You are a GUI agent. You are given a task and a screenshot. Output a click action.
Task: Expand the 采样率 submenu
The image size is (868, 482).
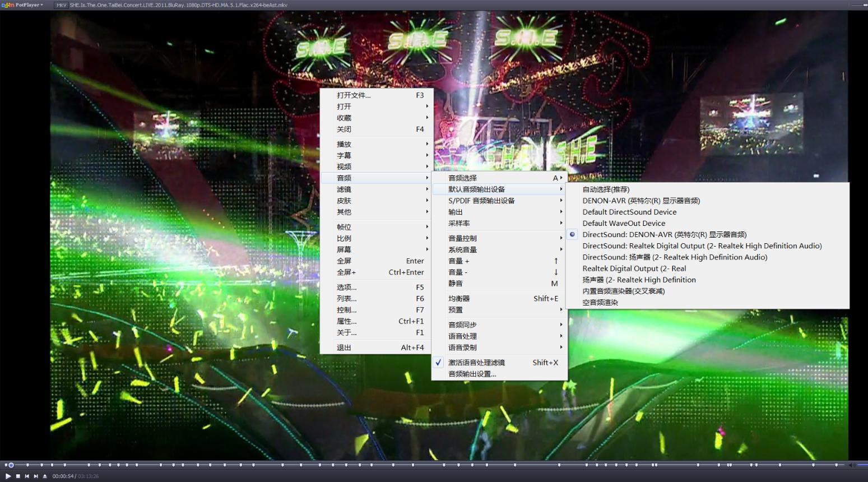pyautogui.click(x=459, y=223)
